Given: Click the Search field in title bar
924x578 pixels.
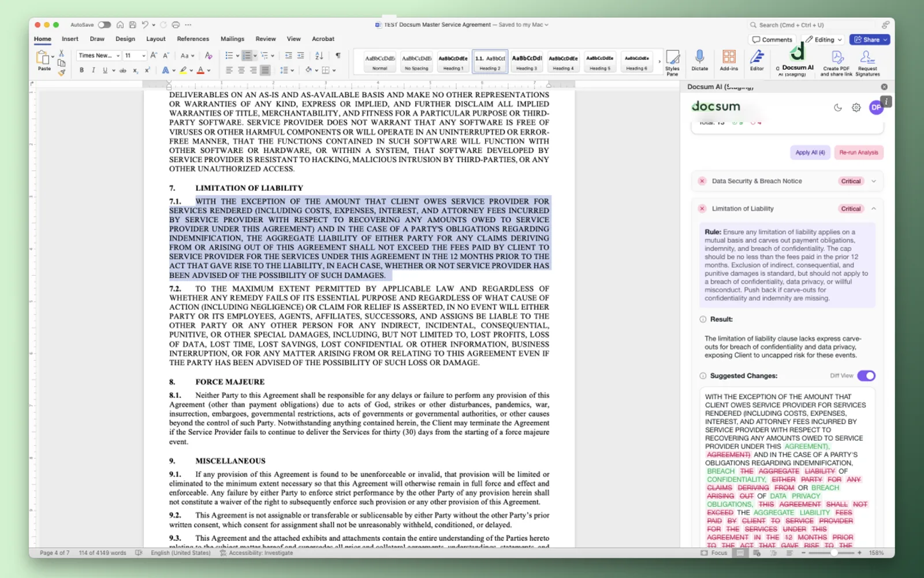Looking at the screenshot, I should (x=813, y=25).
